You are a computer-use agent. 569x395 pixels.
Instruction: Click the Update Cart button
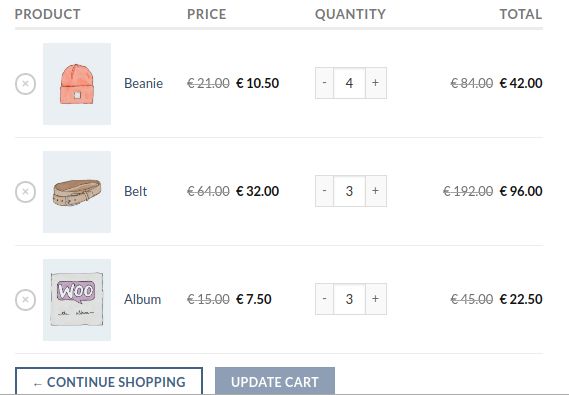[x=275, y=381]
